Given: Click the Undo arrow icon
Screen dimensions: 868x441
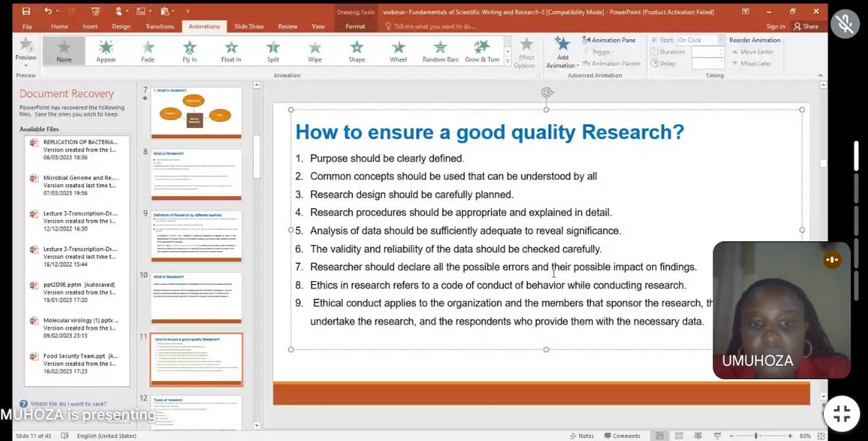Looking at the screenshot, I should coord(48,12).
